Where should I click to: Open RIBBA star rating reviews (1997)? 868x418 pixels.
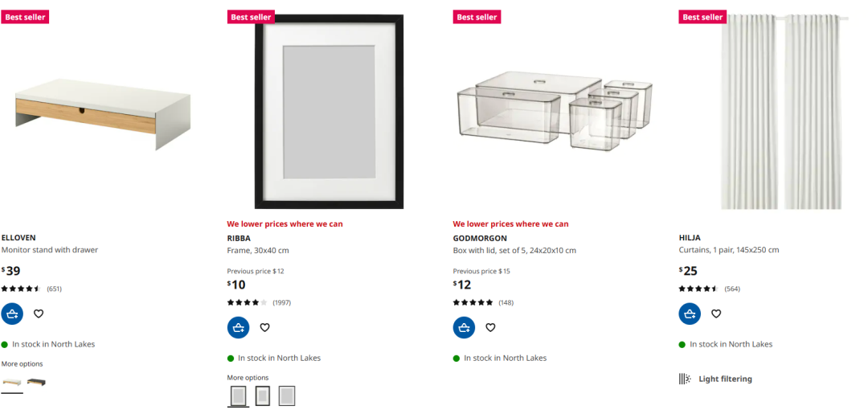point(259,303)
